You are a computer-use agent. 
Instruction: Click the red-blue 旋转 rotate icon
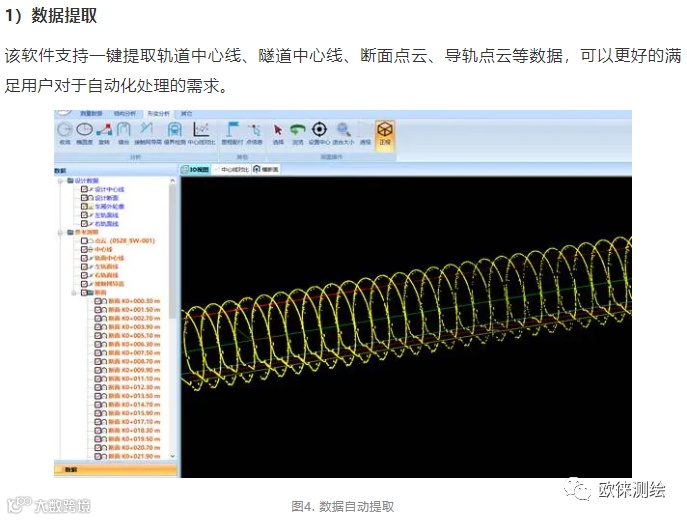point(104,133)
